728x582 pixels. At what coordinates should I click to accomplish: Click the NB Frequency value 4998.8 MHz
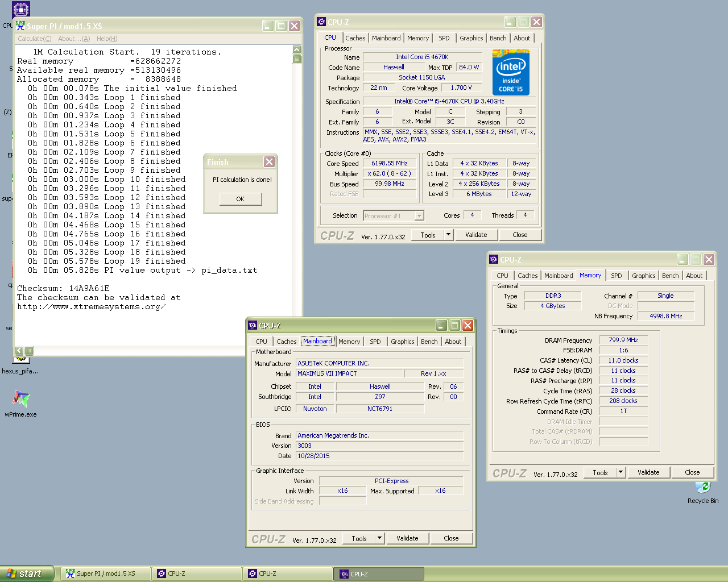click(x=666, y=316)
